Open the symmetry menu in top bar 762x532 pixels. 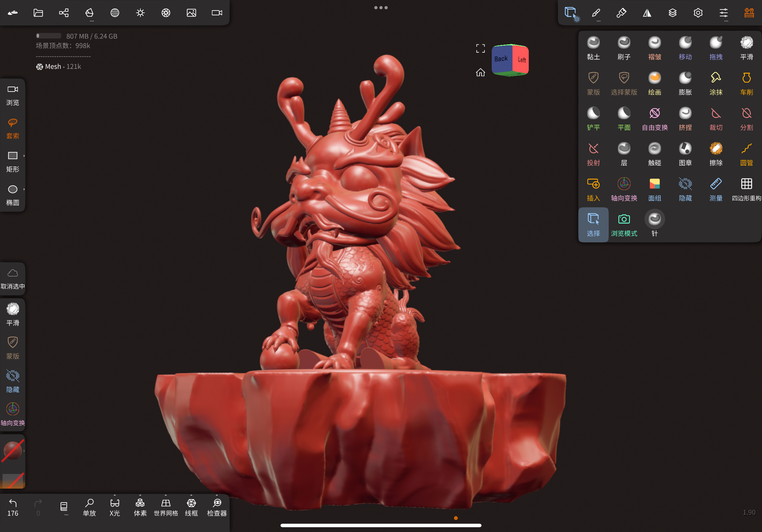(x=647, y=13)
